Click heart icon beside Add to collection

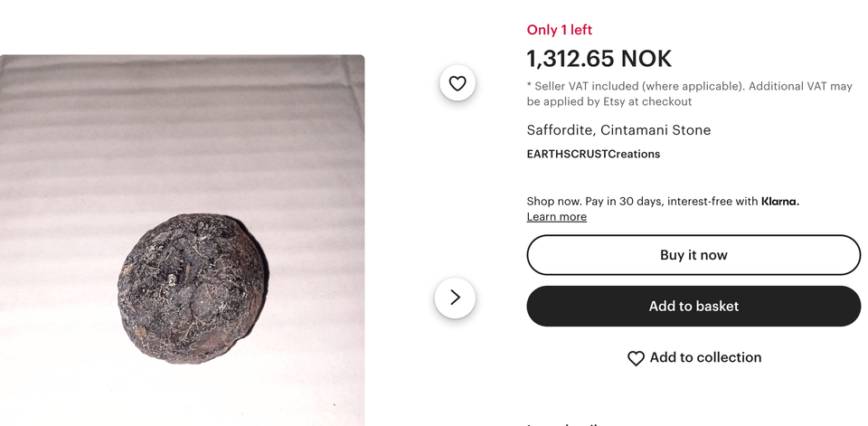click(636, 358)
